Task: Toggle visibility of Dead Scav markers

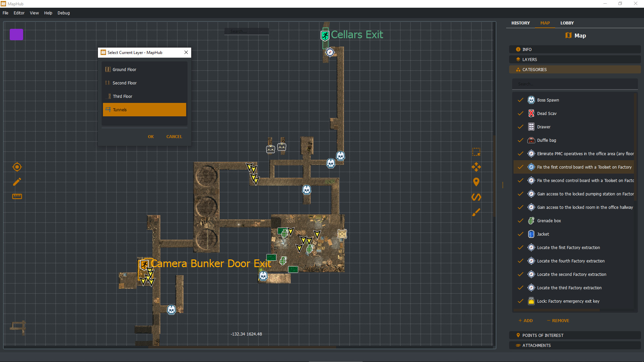Action: [520, 113]
